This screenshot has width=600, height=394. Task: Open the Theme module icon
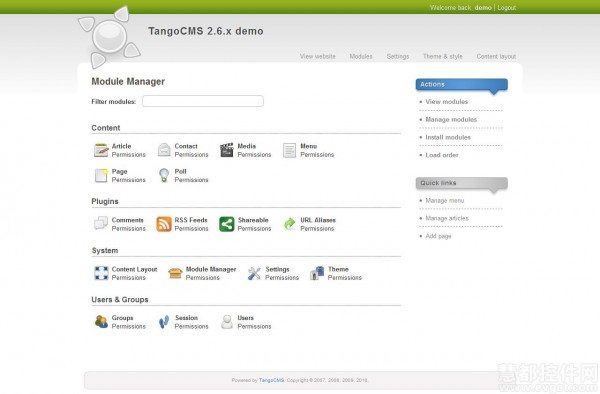[x=317, y=273]
